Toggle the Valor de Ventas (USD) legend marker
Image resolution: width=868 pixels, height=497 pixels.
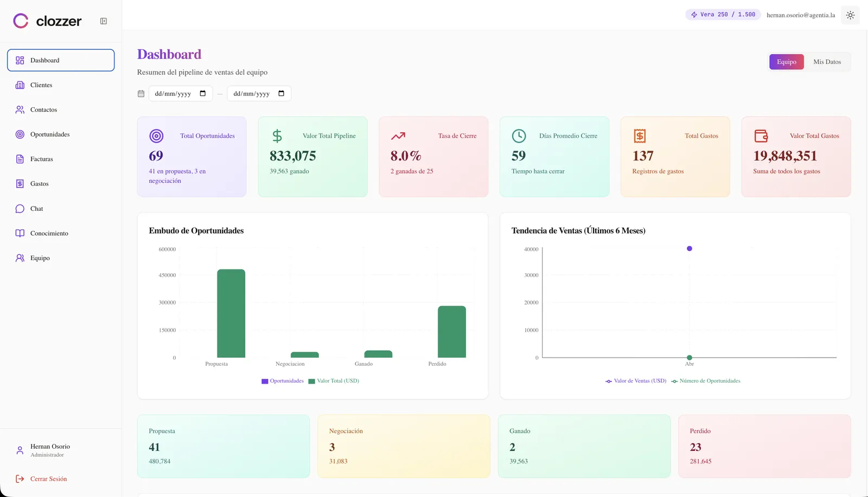pos(609,381)
